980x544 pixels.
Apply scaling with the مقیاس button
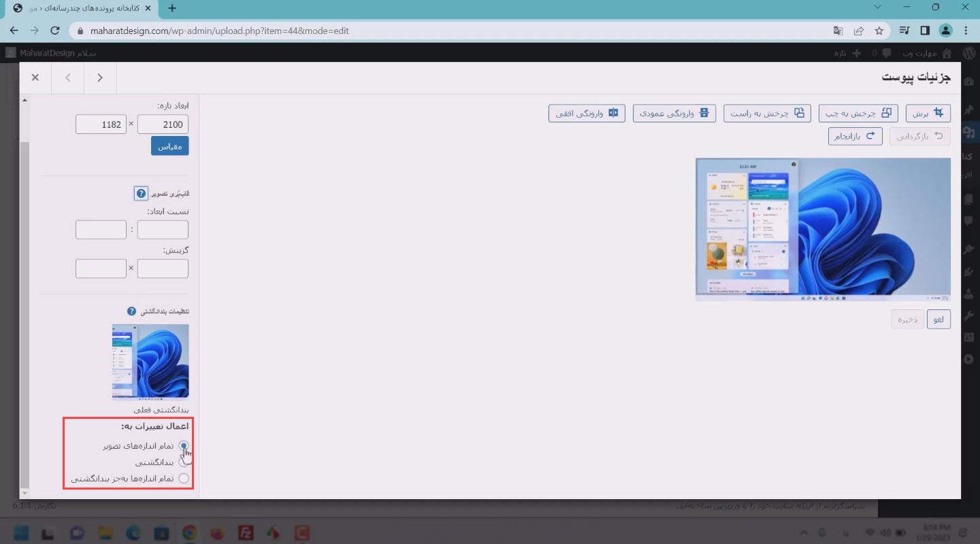coord(169,146)
